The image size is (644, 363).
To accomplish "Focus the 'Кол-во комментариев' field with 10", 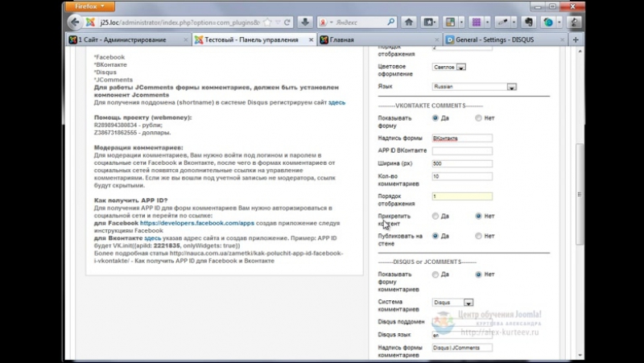I will point(462,176).
